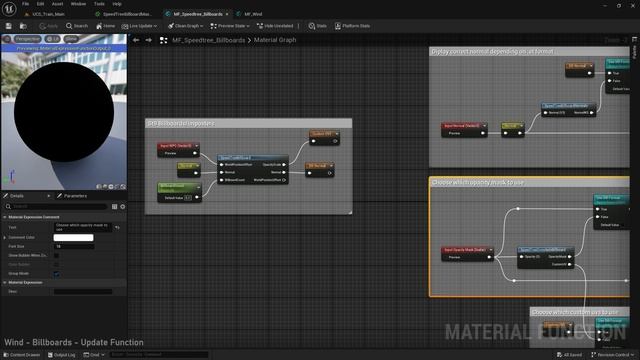640x360 pixels.
Task: Click the graph breadcrumb root icon
Action: point(164,40)
